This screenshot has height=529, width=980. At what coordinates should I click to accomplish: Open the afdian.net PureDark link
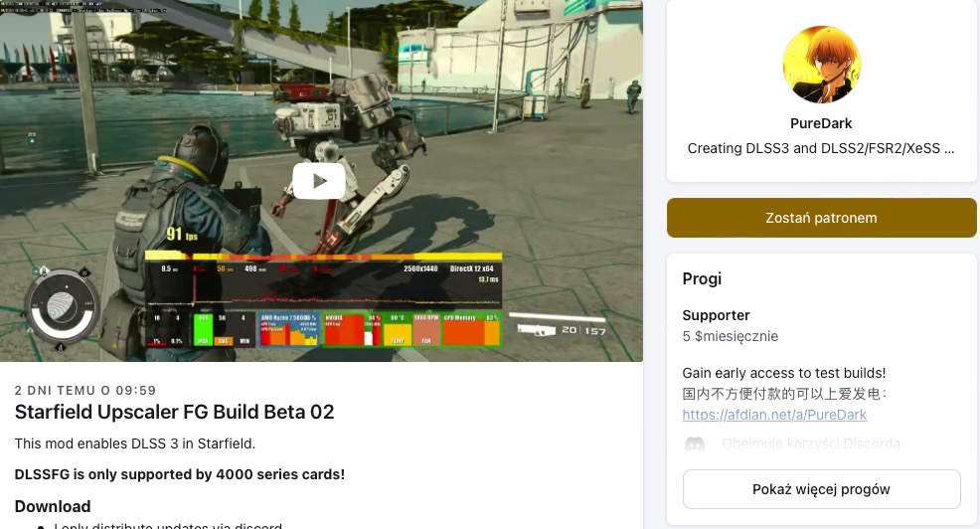coord(774,415)
